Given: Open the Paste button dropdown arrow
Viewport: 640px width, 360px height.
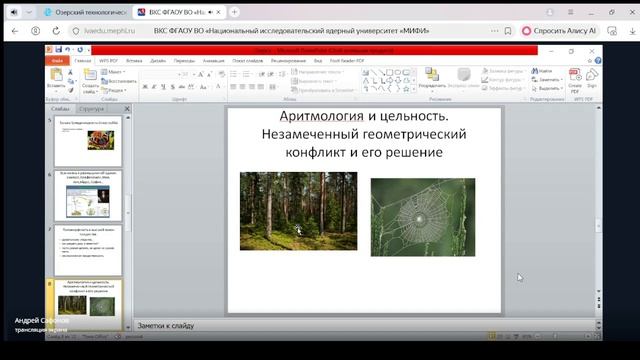Looking at the screenshot, I should point(56,91).
